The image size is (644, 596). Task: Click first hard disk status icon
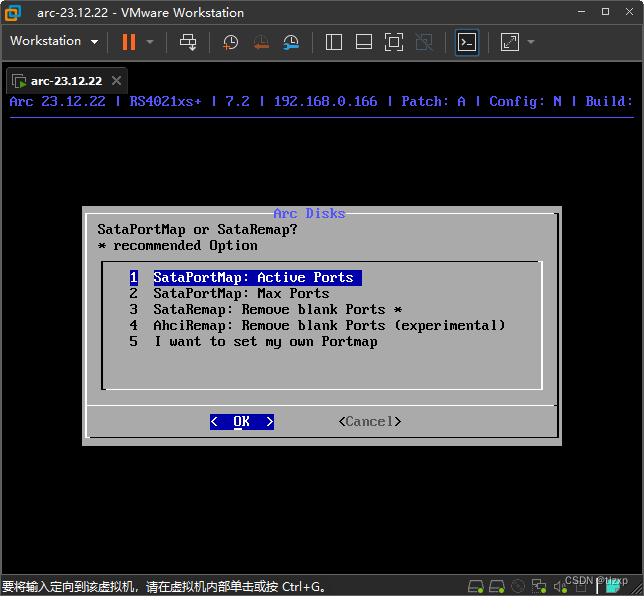[x=476, y=587]
